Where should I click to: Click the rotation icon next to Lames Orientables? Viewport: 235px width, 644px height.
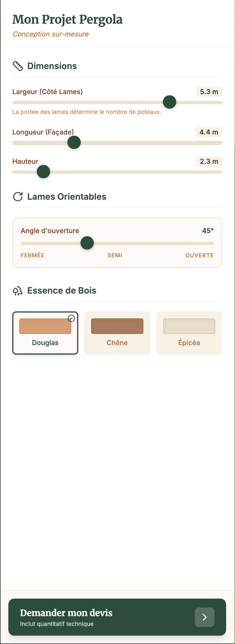(18, 196)
